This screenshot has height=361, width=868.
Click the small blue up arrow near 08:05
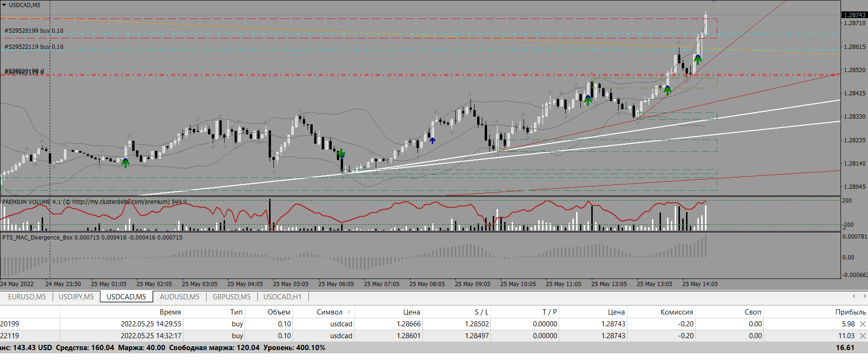click(x=432, y=140)
